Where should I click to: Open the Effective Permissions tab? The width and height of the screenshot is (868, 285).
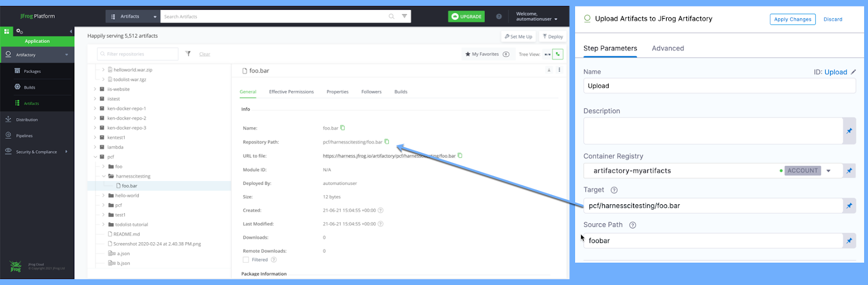click(291, 92)
